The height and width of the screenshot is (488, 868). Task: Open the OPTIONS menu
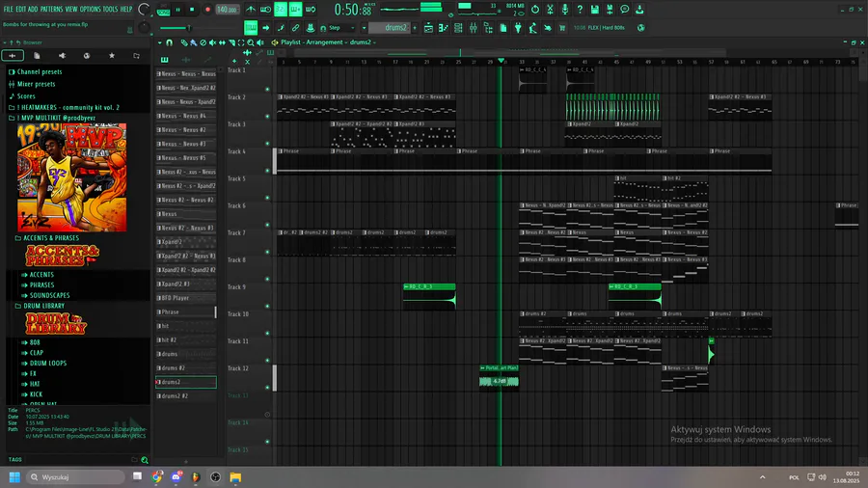pyautogui.click(x=91, y=10)
